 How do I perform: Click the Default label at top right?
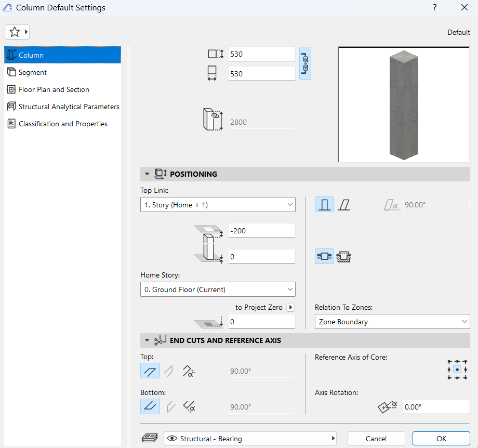click(x=458, y=32)
